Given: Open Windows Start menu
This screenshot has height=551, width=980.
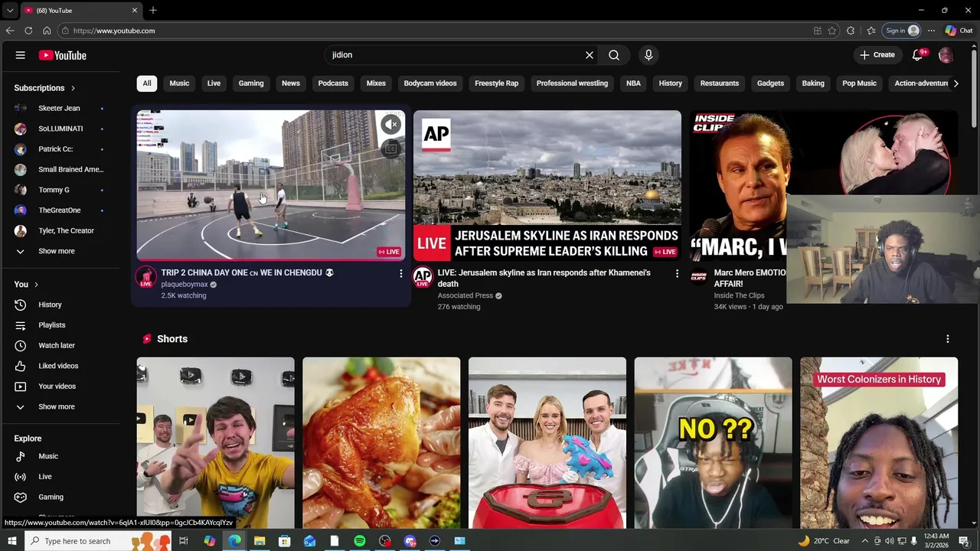Looking at the screenshot, I should 11,541.
